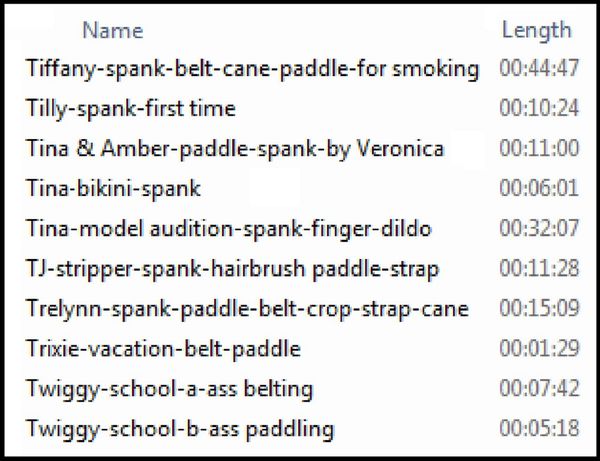Sort files by the Length column header

tap(536, 31)
